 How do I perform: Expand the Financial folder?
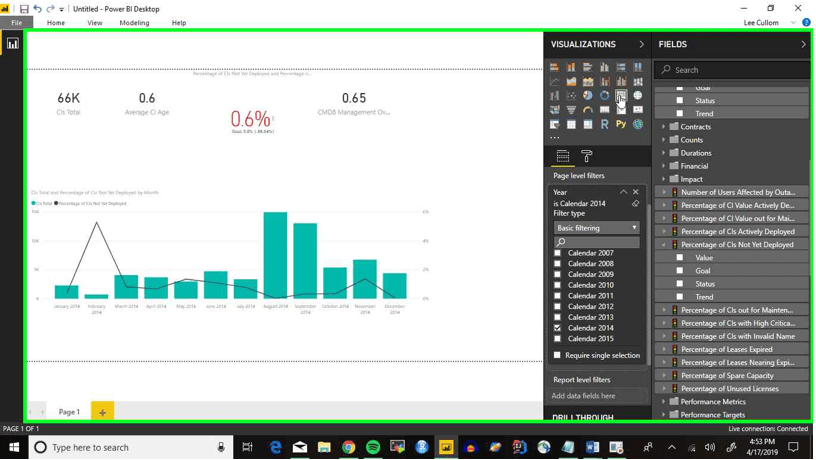664,166
